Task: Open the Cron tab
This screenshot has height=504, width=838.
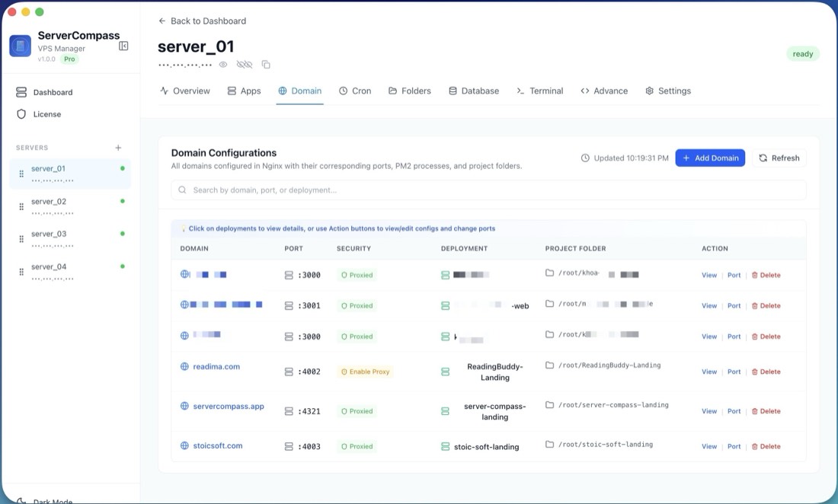Action: point(355,91)
